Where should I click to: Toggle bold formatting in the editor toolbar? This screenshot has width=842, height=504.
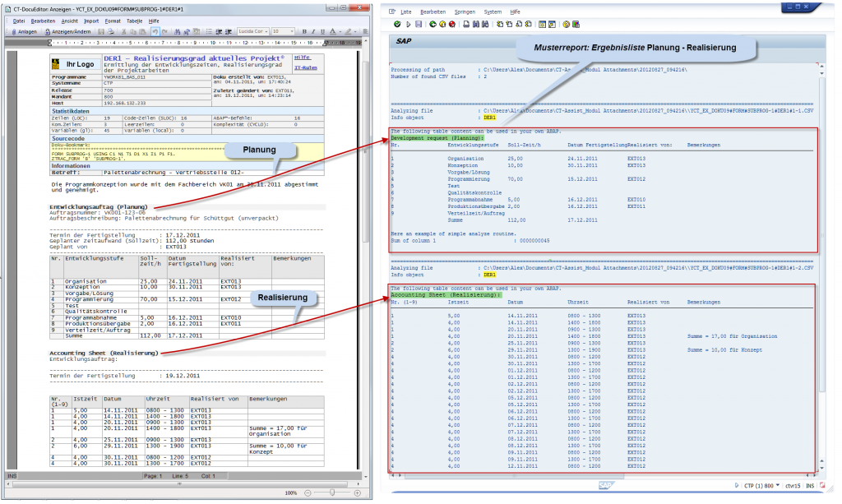click(304, 32)
